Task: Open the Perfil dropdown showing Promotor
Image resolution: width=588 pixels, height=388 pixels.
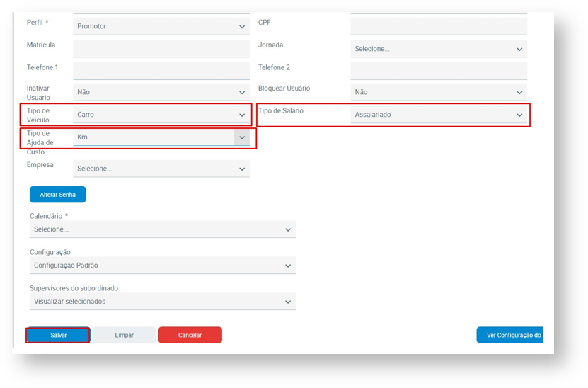Action: [161, 26]
